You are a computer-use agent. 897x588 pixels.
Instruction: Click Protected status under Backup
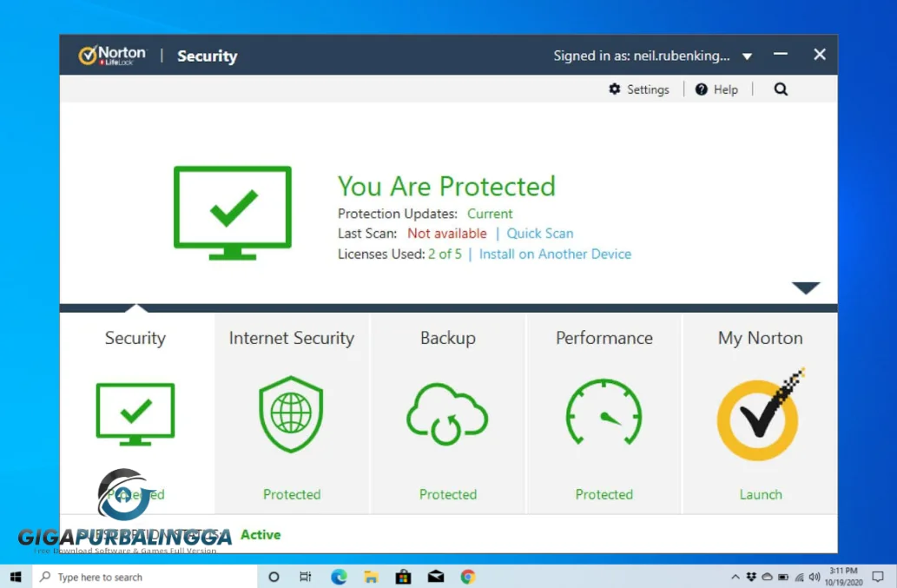[448, 494]
